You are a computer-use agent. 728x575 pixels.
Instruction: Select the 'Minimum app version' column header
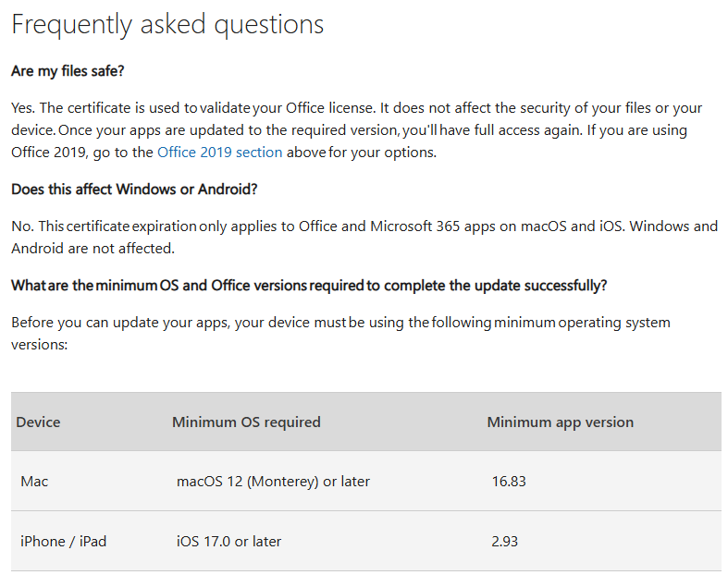[561, 422]
